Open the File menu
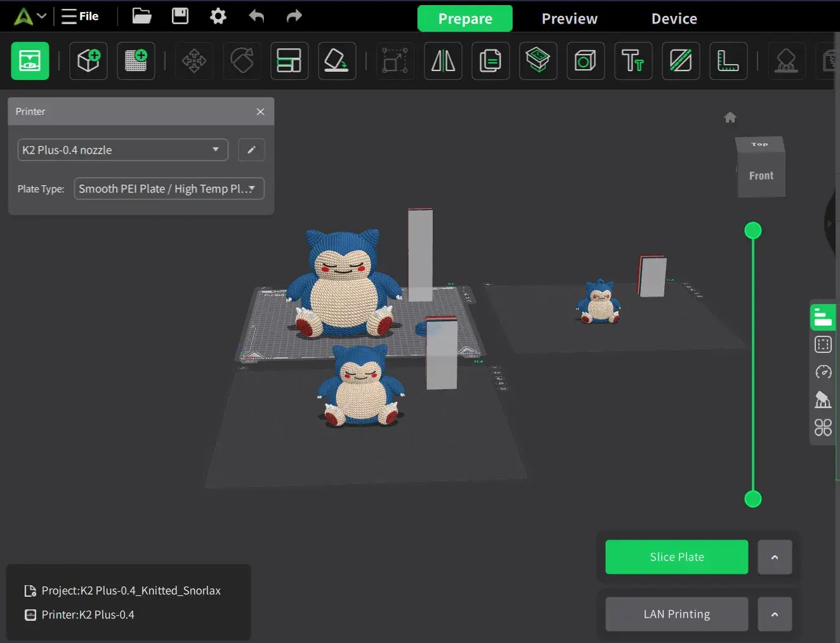 pos(80,17)
